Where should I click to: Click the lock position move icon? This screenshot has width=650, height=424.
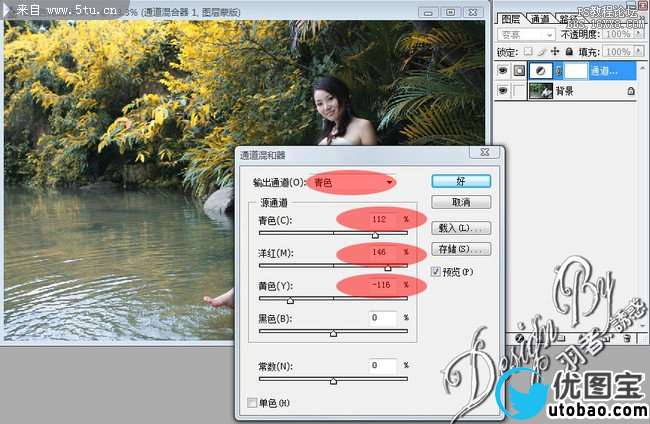(x=556, y=51)
